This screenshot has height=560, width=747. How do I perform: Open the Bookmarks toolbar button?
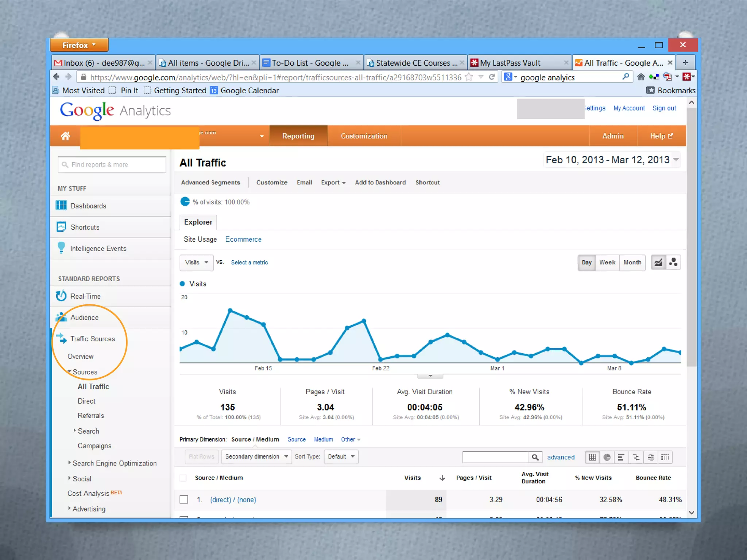[x=671, y=90]
